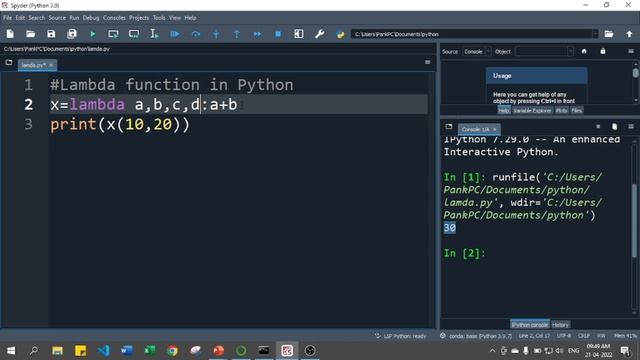
Task: Remove all variables from the console
Action: pyautogui.click(x=614, y=127)
